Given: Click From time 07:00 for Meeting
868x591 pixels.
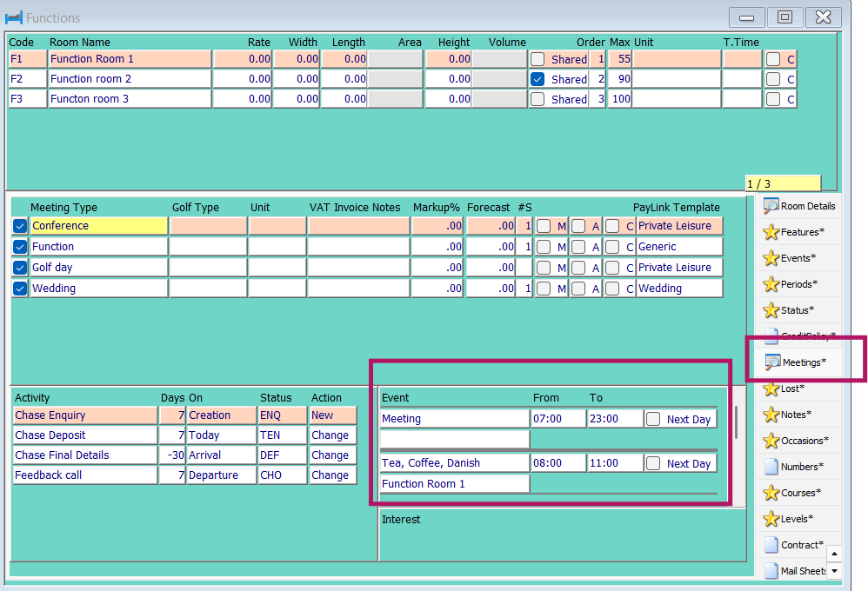Looking at the screenshot, I should 558,419.
